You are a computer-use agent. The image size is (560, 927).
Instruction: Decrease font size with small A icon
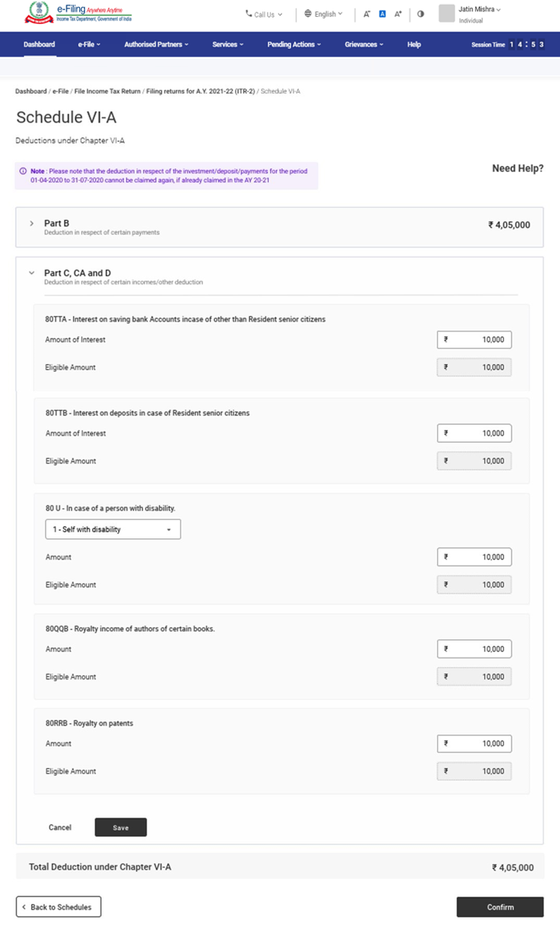[x=367, y=14]
